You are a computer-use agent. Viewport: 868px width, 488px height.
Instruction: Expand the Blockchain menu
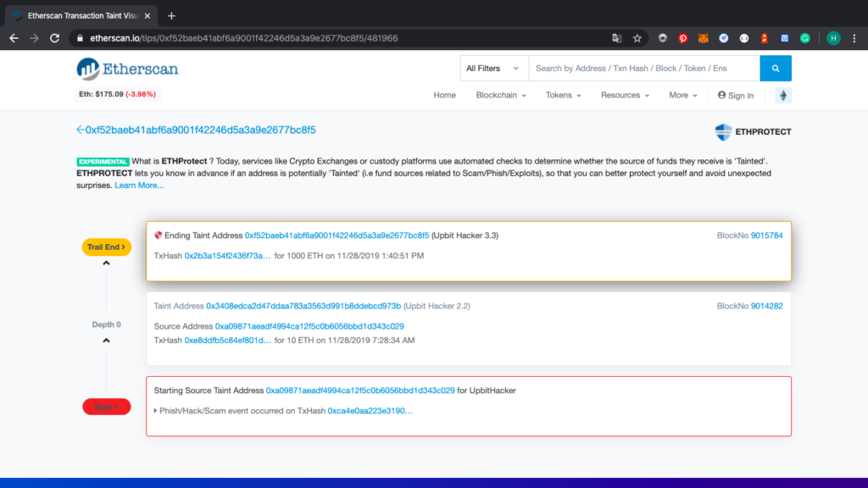[x=501, y=95]
